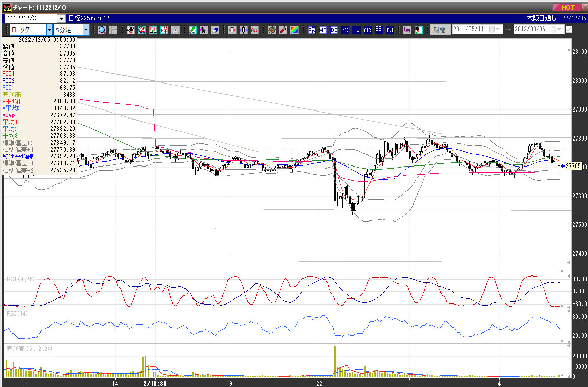The height and width of the screenshot is (387, 588).
Task: Toggle the VWAP indicator button
Action: (x=312, y=30)
